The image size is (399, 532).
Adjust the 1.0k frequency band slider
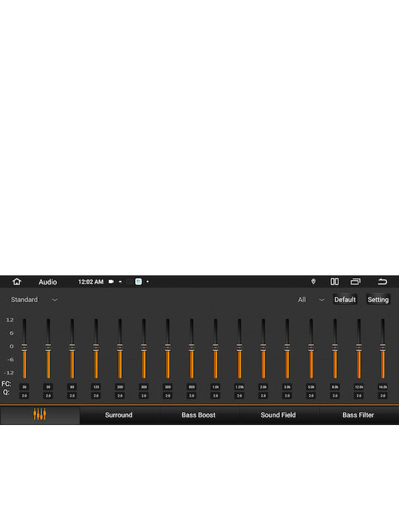coord(216,349)
